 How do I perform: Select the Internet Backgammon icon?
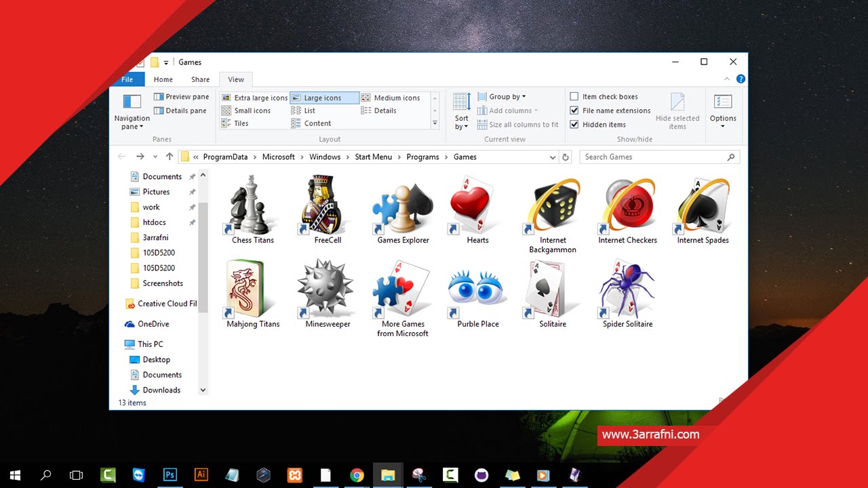coord(553,214)
